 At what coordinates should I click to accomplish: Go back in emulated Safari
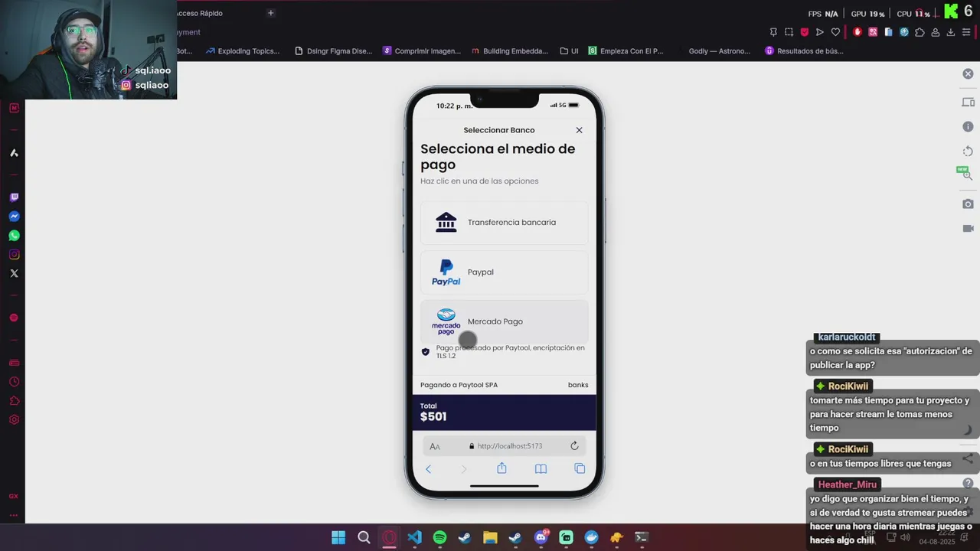tap(428, 468)
